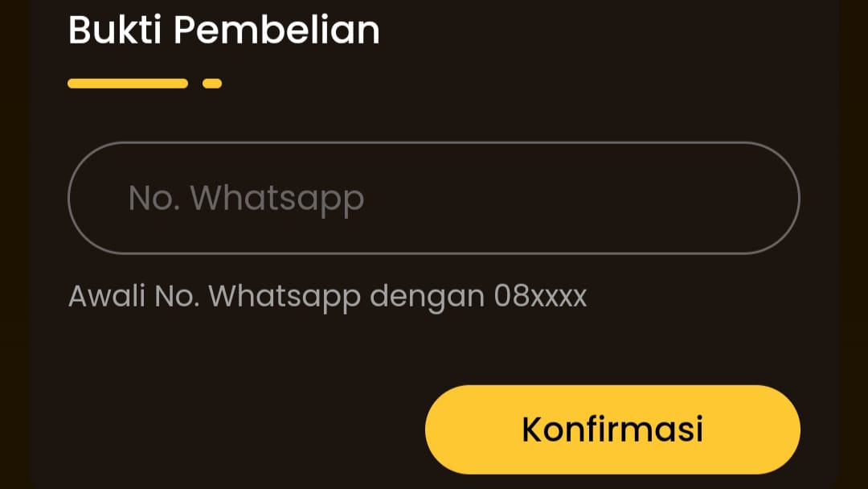The width and height of the screenshot is (868, 489).
Task: Click the word 'Bukti' in the title
Action: tap(115, 30)
